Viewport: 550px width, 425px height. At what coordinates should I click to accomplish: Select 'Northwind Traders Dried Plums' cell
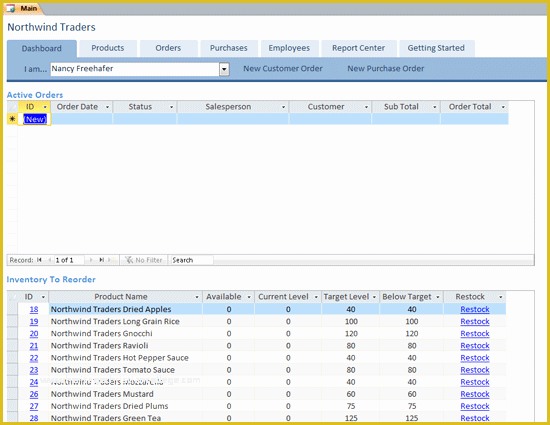tap(126, 406)
